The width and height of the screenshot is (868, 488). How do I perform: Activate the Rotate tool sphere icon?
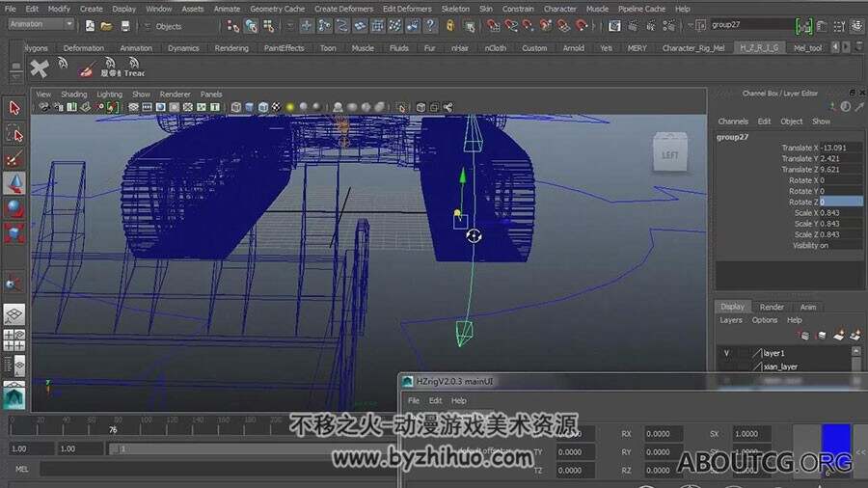(x=14, y=208)
